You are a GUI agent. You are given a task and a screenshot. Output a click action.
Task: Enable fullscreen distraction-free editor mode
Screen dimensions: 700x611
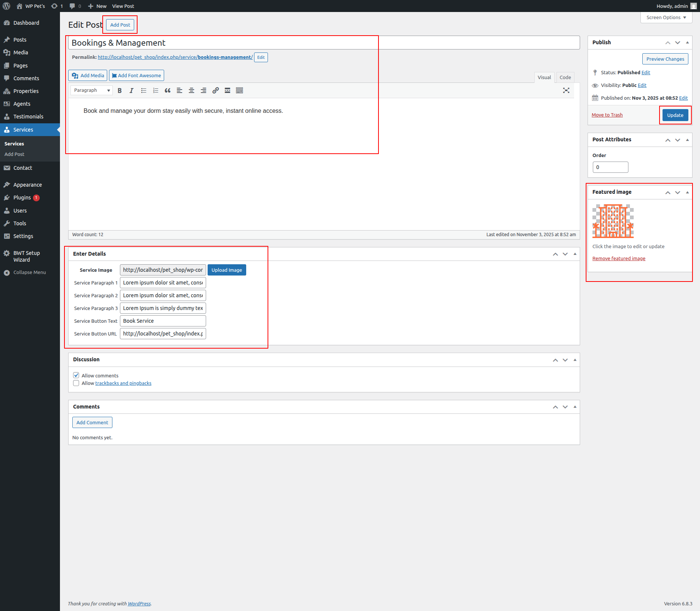tap(566, 90)
